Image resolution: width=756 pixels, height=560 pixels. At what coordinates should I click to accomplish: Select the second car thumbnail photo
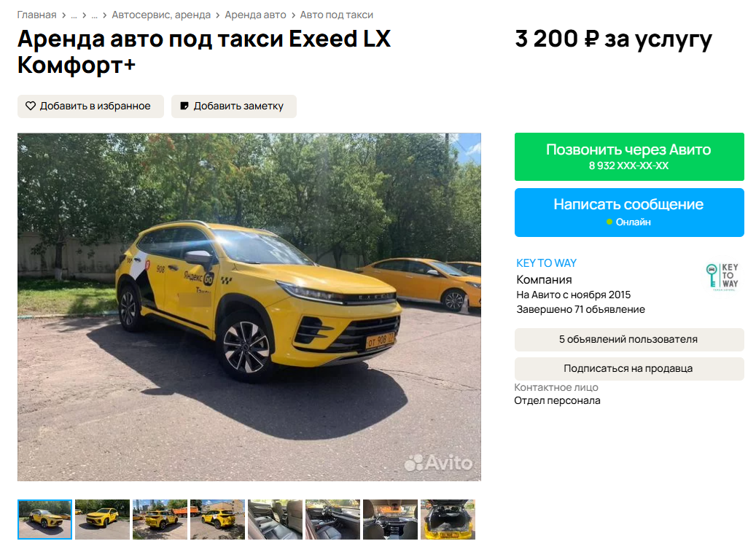[x=102, y=519]
